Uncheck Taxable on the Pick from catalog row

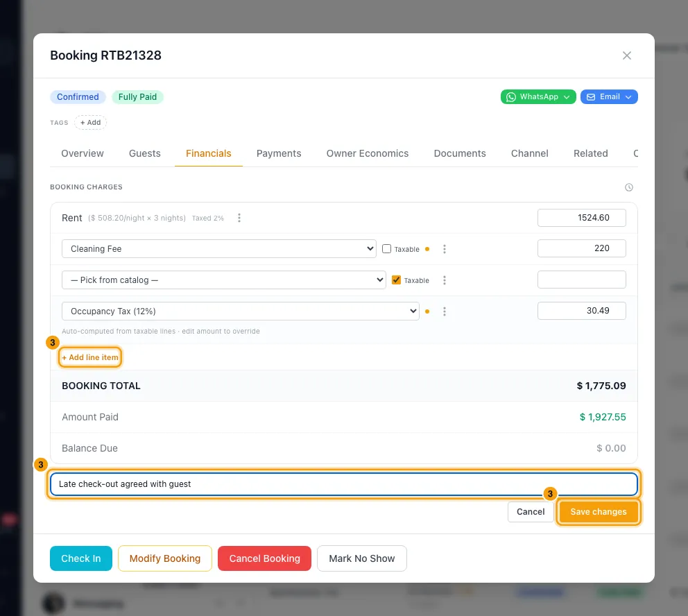[x=396, y=280]
